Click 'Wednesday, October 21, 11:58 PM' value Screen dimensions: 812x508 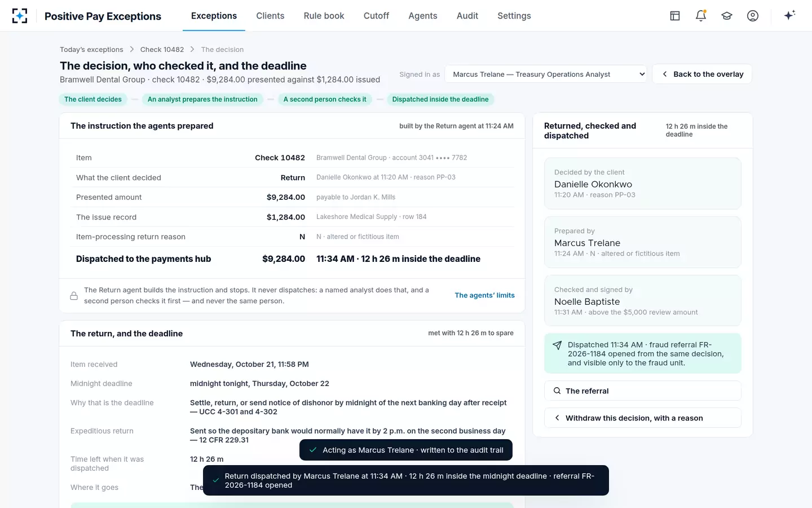[x=249, y=365]
